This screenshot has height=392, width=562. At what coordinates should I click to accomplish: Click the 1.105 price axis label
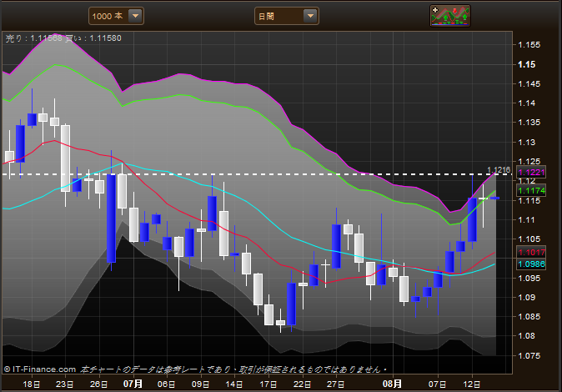529,239
